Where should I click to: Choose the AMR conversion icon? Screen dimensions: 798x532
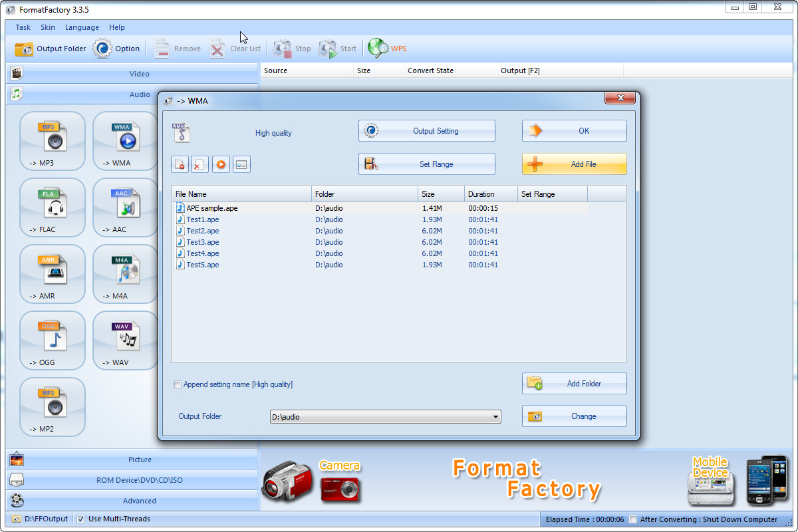53,274
